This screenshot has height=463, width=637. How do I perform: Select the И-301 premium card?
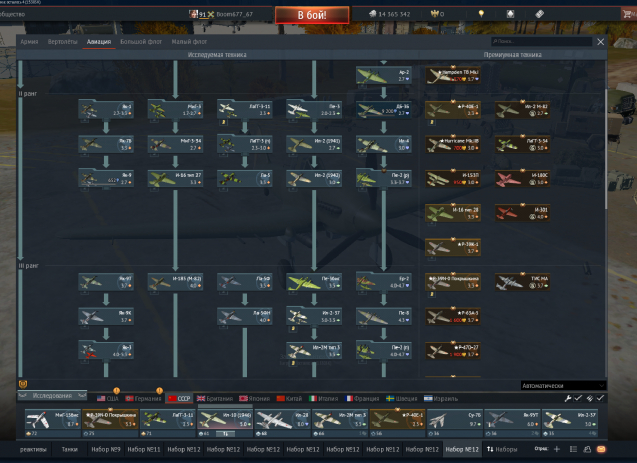522,213
